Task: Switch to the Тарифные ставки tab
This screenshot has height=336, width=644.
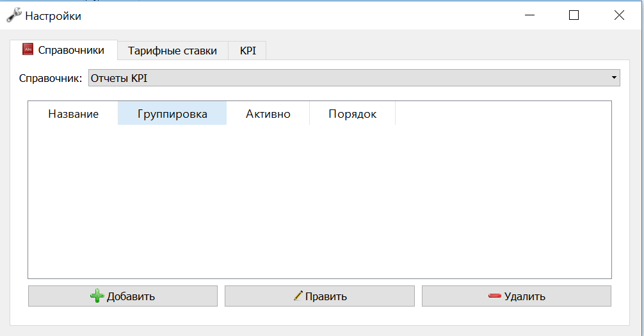Action: coord(172,51)
